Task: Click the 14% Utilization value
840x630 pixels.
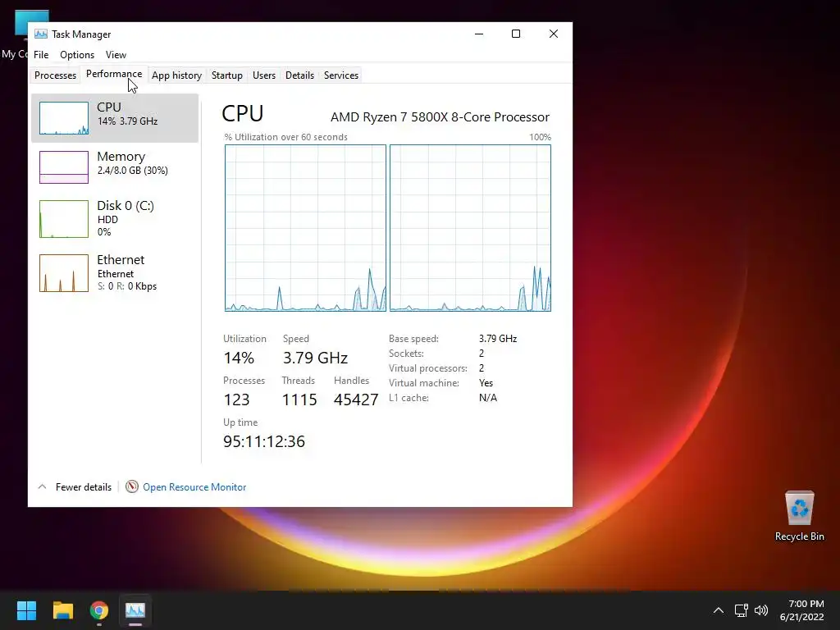Action: point(239,358)
